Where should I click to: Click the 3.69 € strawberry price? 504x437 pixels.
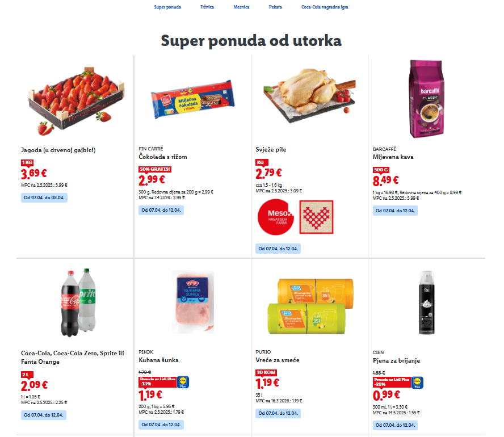(34, 174)
